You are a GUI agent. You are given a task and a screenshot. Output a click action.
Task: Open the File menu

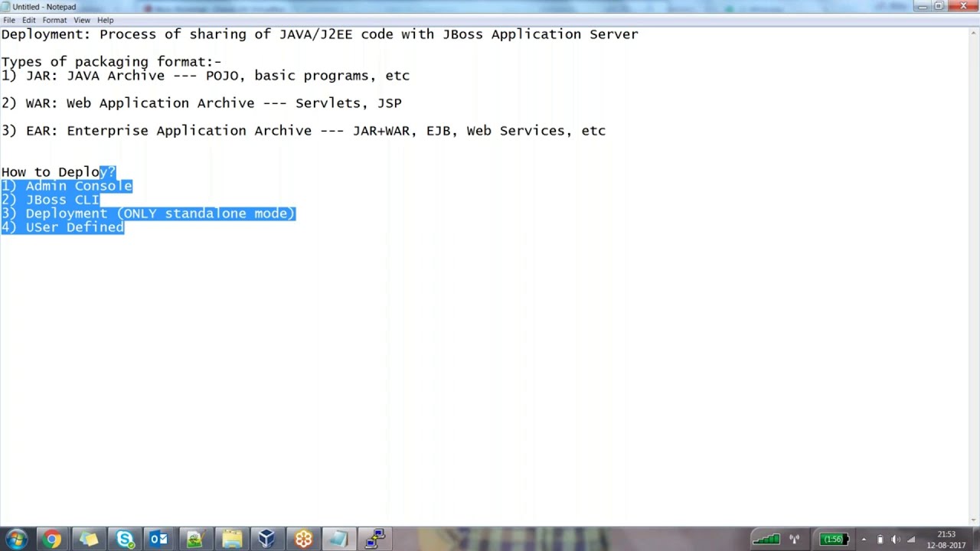9,20
